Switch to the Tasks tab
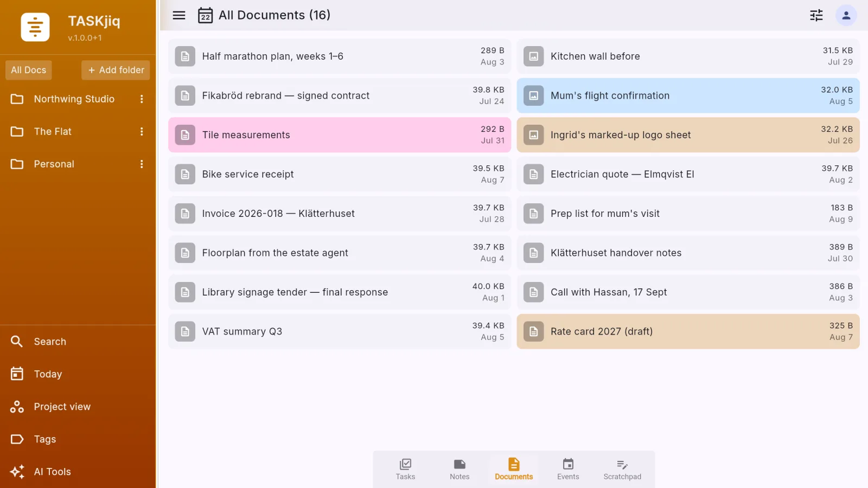The height and width of the screenshot is (488, 868). tap(405, 470)
